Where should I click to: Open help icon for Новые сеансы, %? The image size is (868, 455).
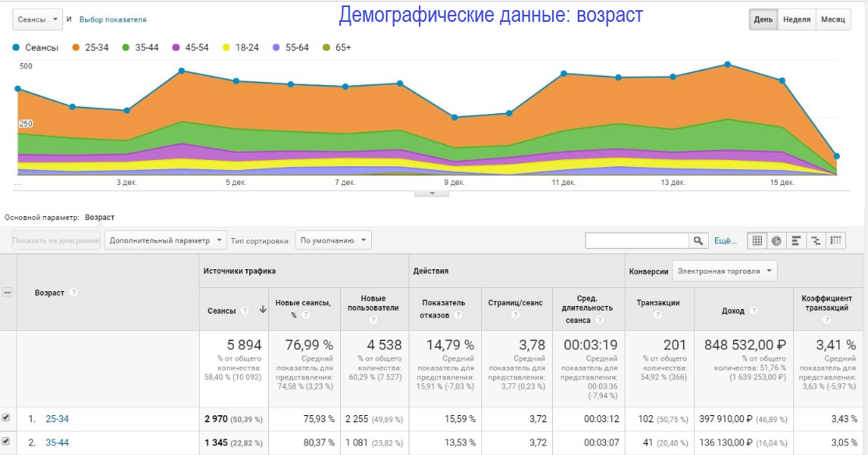306,315
